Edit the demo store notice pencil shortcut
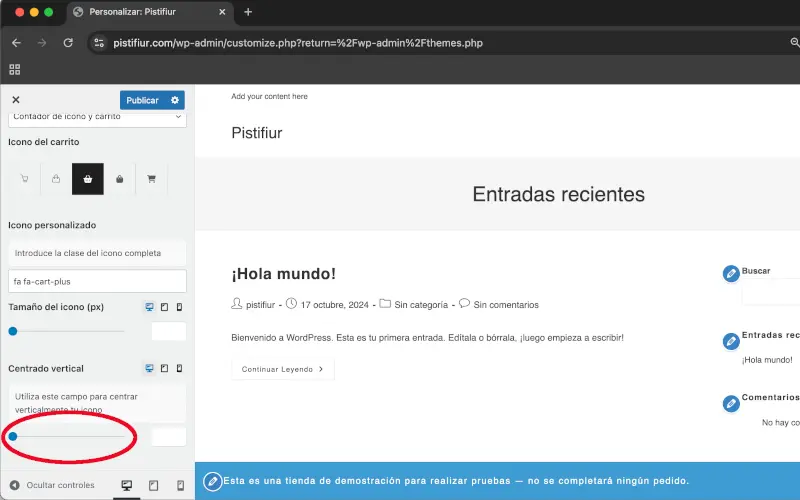Image resolution: width=800 pixels, height=500 pixels. pyautogui.click(x=212, y=481)
